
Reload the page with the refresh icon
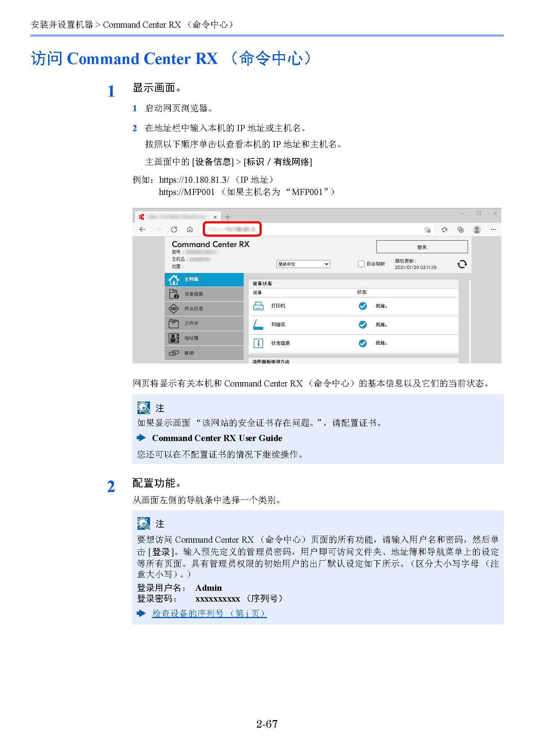[174, 229]
